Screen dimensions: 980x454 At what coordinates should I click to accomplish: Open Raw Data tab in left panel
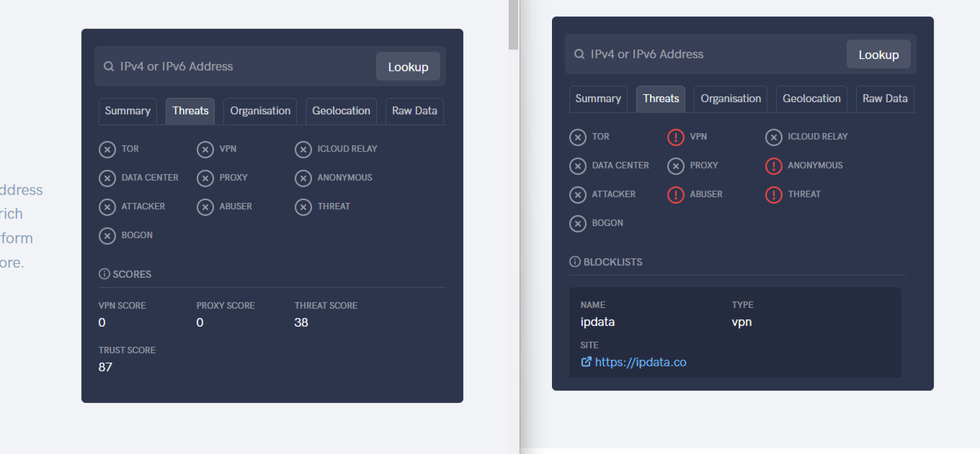tap(414, 111)
